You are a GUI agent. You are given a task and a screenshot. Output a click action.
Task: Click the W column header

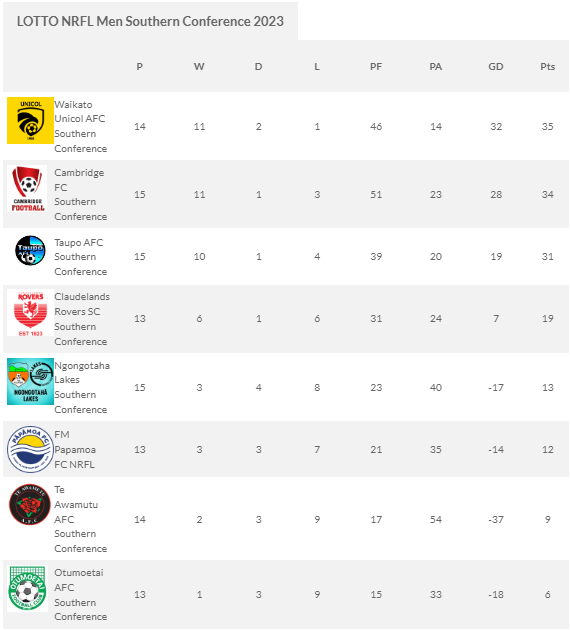click(199, 67)
